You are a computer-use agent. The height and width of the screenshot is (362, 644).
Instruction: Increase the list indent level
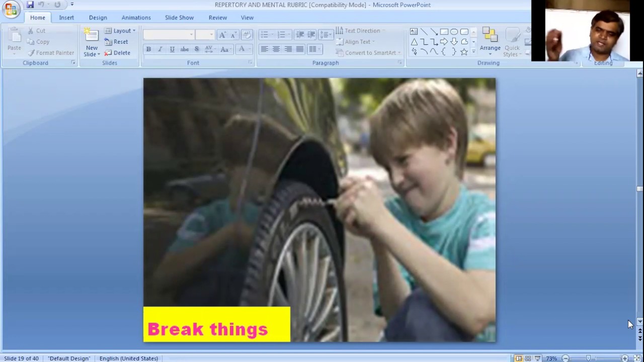[x=312, y=35]
